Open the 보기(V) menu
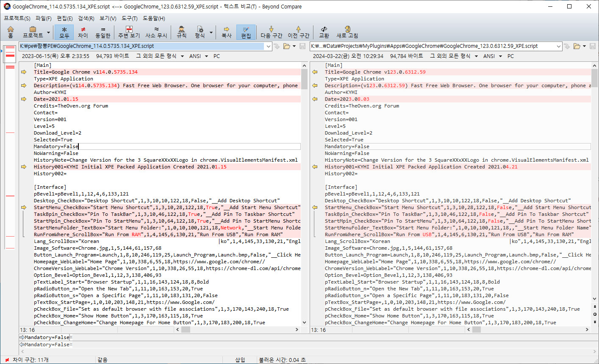 tap(108, 18)
